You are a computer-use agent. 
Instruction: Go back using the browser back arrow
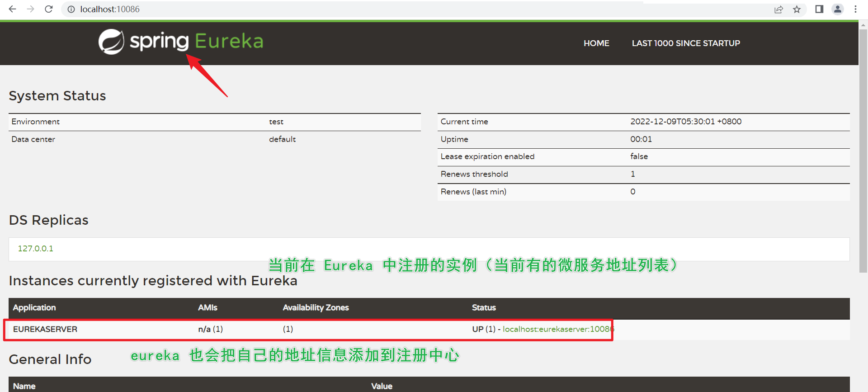(x=12, y=9)
